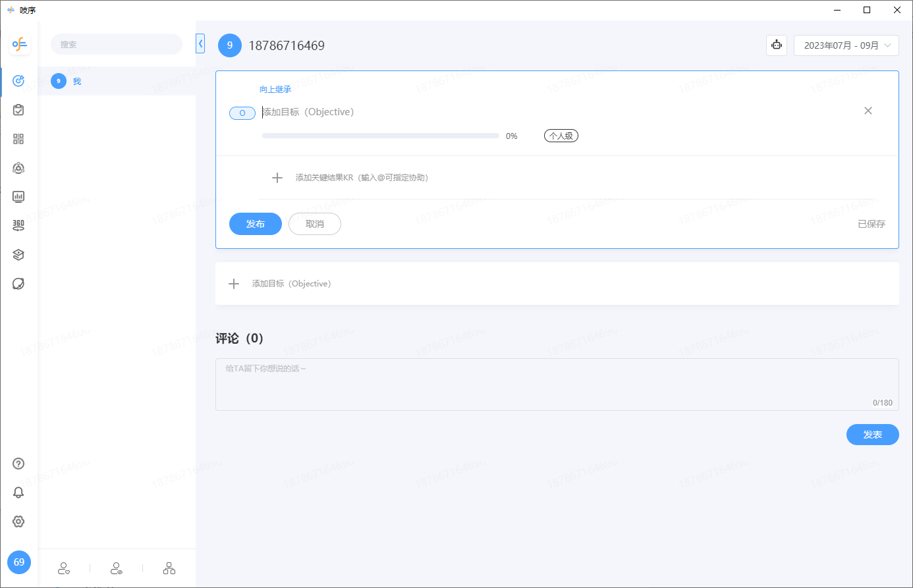This screenshot has width=913, height=588.
Task: Open the settings gear icon
Action: tap(18, 521)
